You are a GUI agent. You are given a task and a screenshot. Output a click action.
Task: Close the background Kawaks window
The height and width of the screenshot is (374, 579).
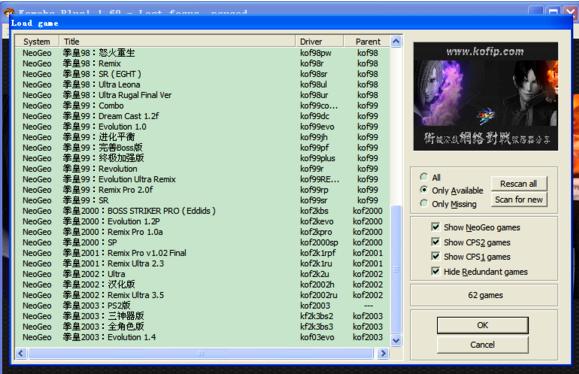[570, 12]
